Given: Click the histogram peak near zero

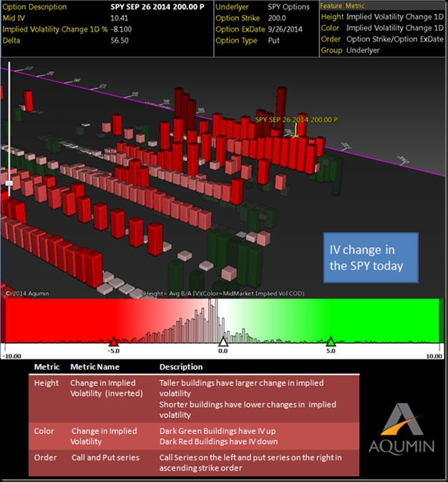Looking at the screenshot, I should [x=213, y=319].
